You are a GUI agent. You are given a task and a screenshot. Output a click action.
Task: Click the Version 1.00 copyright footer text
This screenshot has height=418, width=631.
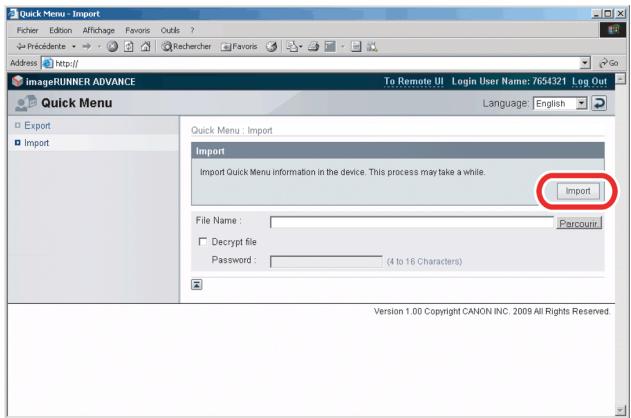(492, 311)
